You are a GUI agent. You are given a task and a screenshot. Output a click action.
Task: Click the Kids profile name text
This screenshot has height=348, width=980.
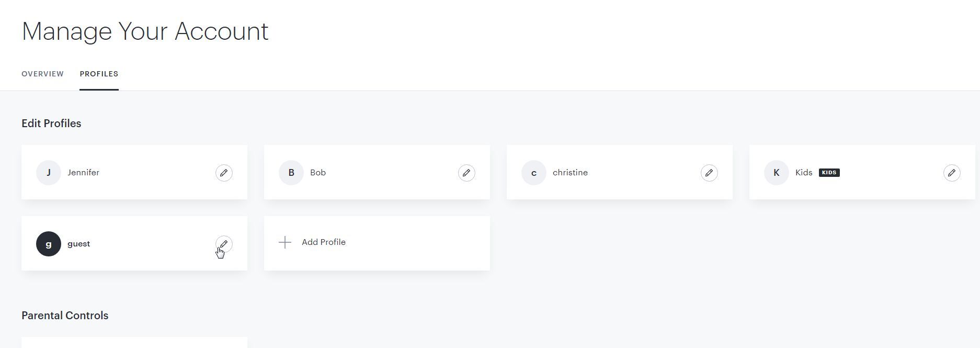[804, 173]
